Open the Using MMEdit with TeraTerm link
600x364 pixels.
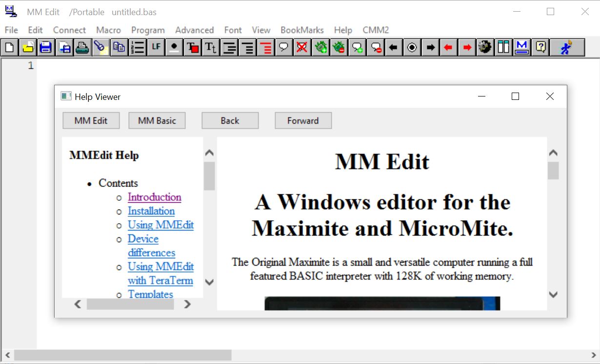160,273
